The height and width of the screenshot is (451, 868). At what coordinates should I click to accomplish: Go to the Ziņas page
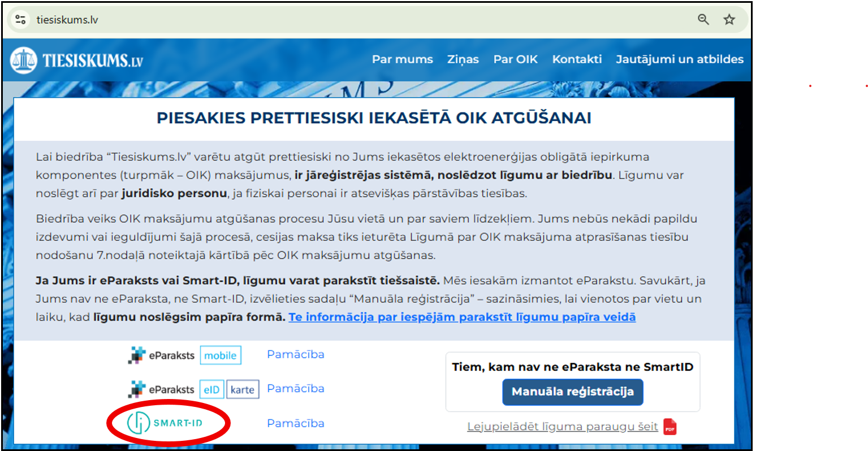(463, 59)
